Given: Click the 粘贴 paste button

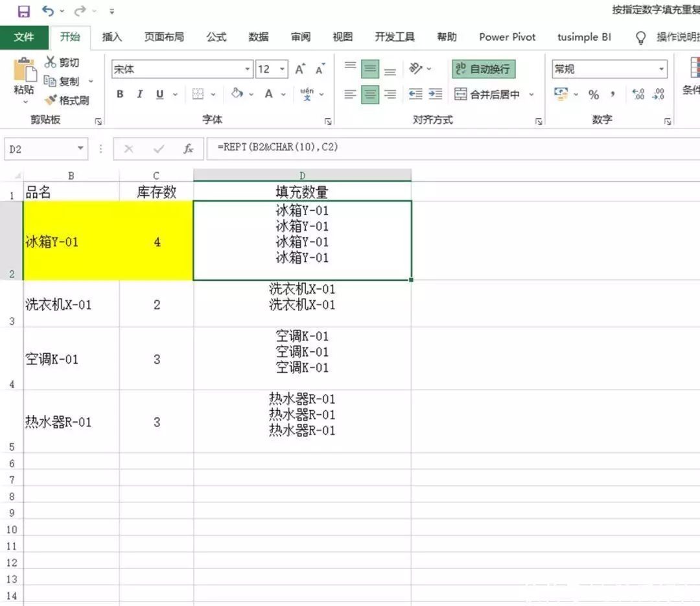Looking at the screenshot, I should tap(24, 78).
